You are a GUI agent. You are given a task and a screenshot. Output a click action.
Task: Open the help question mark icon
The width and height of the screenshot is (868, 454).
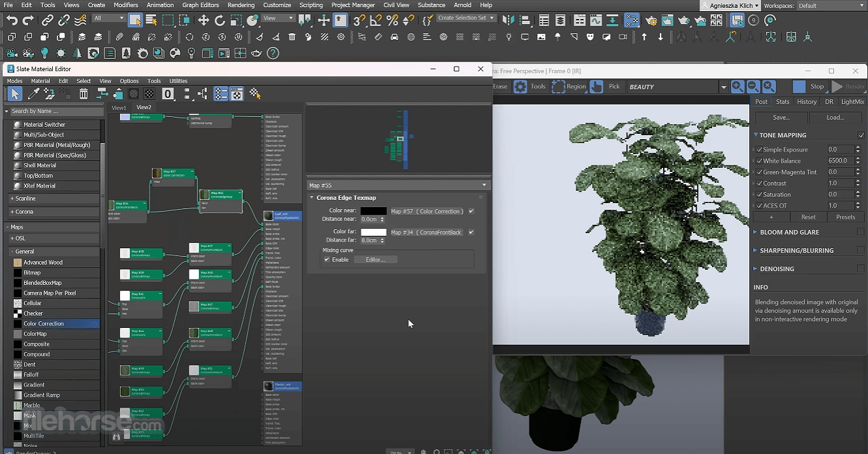273,53
